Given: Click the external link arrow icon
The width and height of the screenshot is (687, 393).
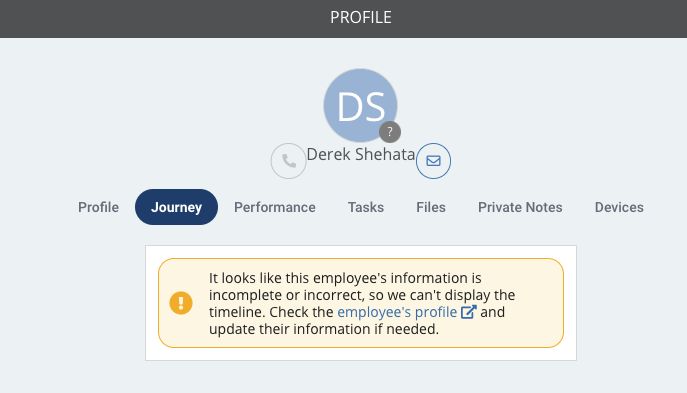Looking at the screenshot, I should 468,312.
